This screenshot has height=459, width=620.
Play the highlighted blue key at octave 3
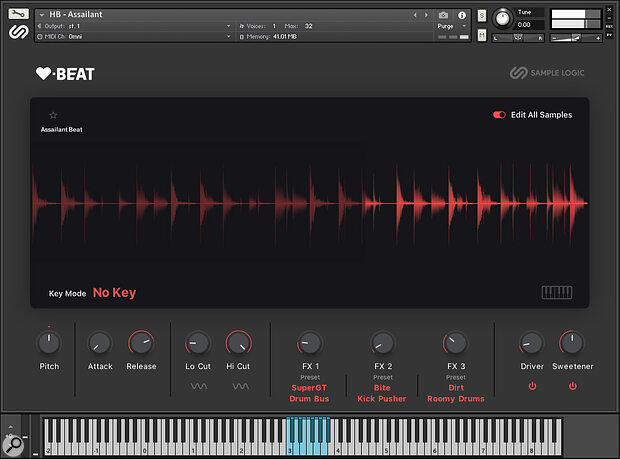(290, 439)
